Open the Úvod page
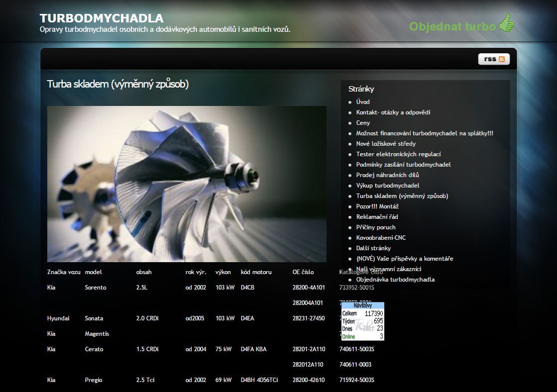 point(363,102)
